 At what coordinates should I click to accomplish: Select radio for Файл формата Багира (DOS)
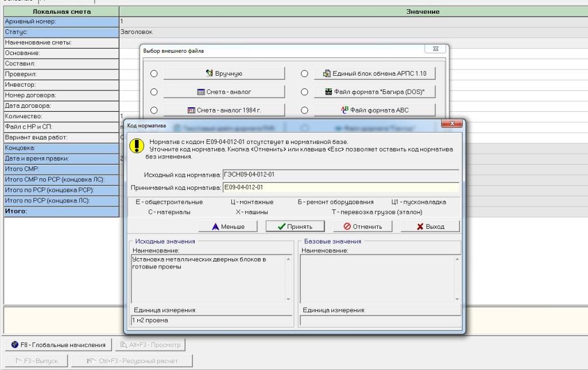click(304, 92)
